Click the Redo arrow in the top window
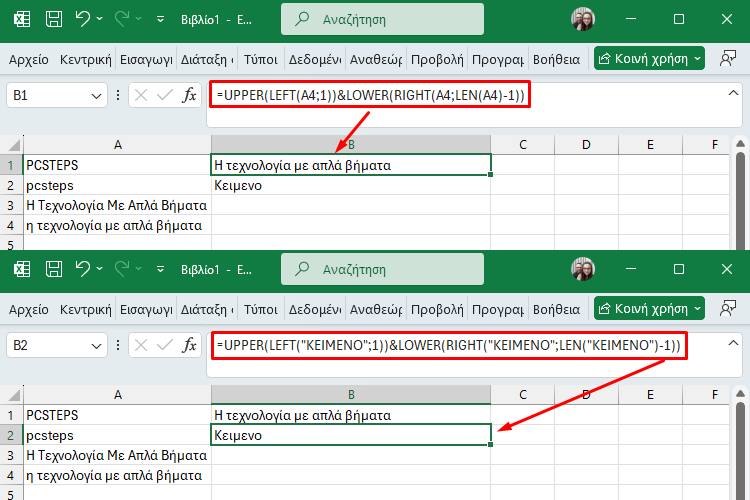Image resolution: width=750 pixels, height=500 pixels. click(122, 19)
